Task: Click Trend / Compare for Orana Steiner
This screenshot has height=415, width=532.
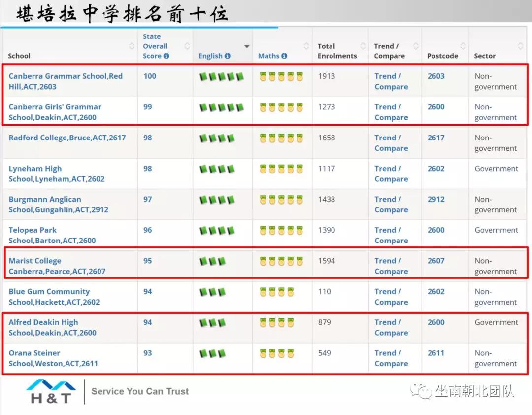Action: tap(391, 358)
